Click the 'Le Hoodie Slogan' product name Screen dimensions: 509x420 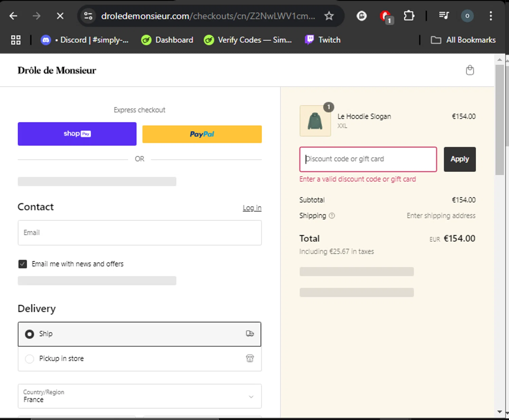coord(364,116)
